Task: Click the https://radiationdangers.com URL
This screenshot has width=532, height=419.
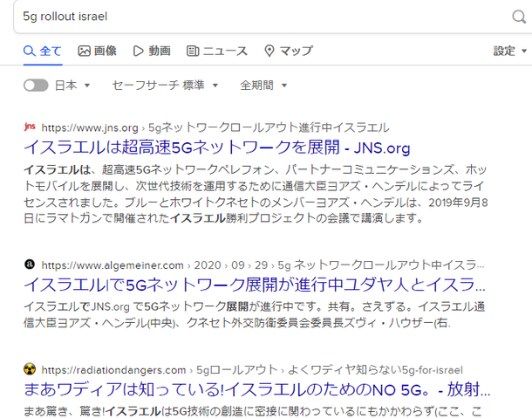Action: (113, 370)
